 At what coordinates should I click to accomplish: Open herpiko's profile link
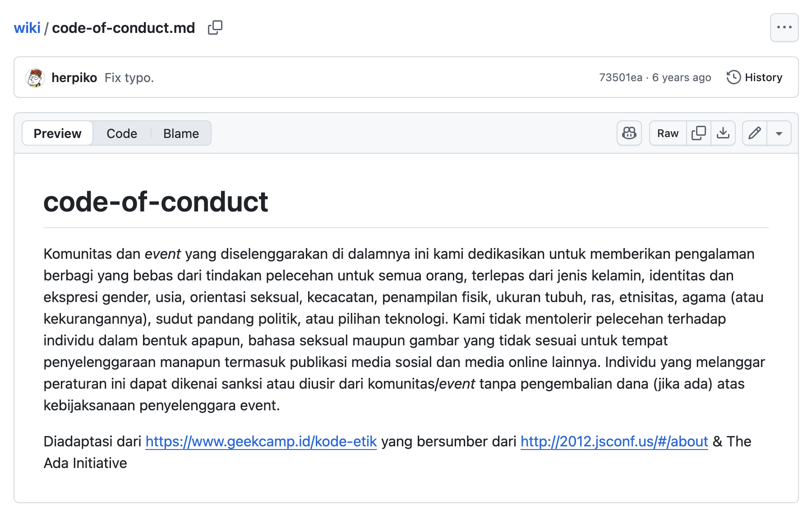(74, 78)
